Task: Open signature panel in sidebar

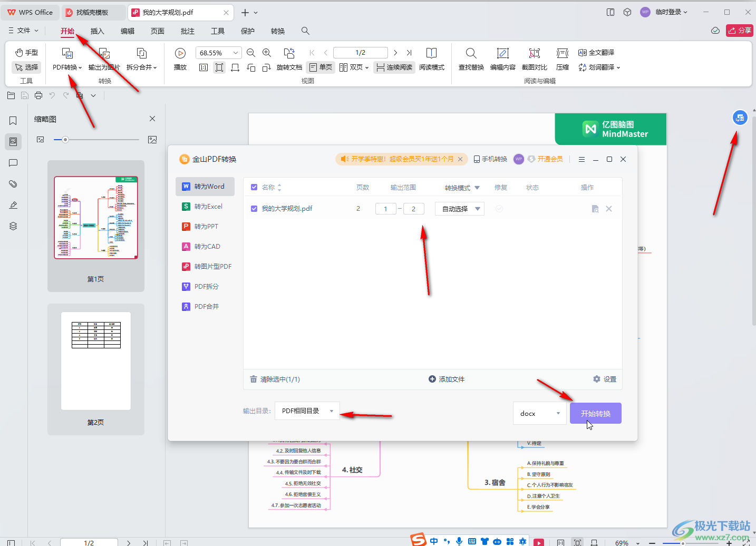Action: [x=13, y=205]
